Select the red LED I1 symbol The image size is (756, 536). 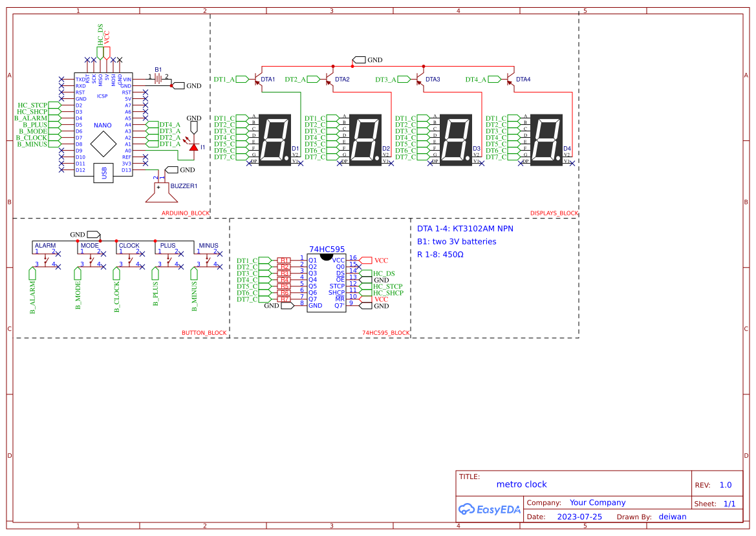coord(193,147)
